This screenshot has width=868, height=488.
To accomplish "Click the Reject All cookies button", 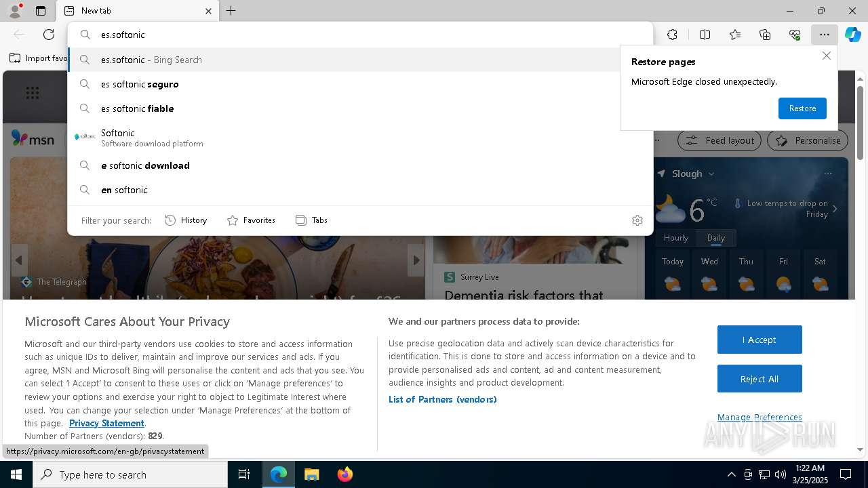I will [x=759, y=379].
